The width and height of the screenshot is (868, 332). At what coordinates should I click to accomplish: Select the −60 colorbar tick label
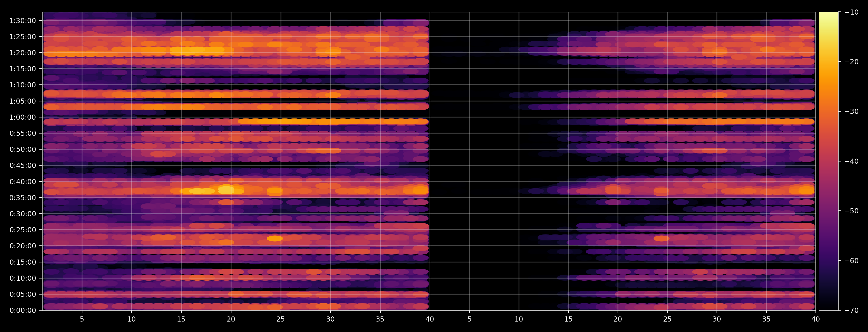tap(852, 260)
